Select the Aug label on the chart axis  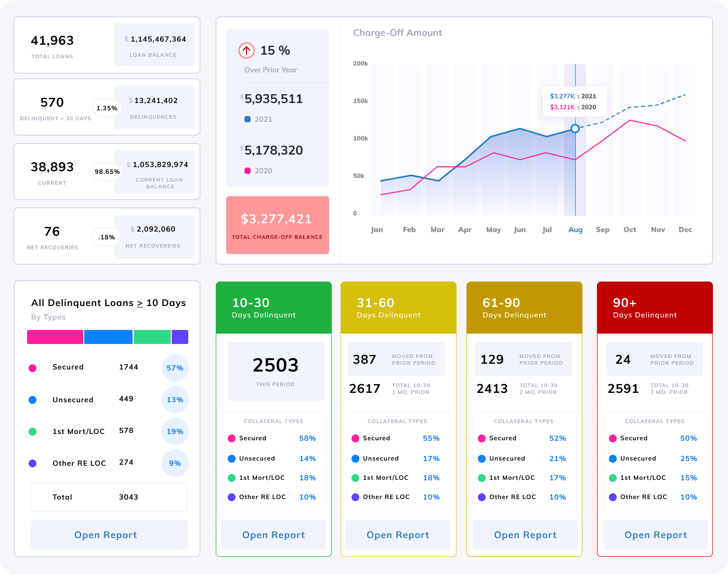coord(575,229)
